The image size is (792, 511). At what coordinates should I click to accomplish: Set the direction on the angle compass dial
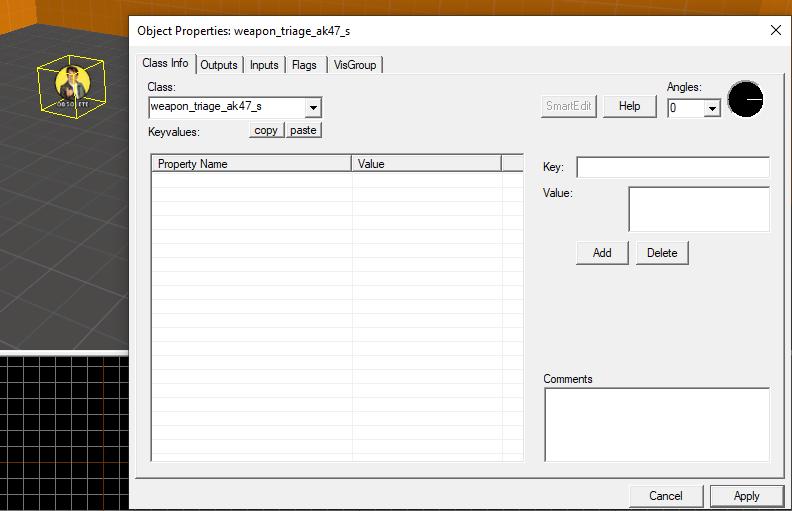click(746, 99)
